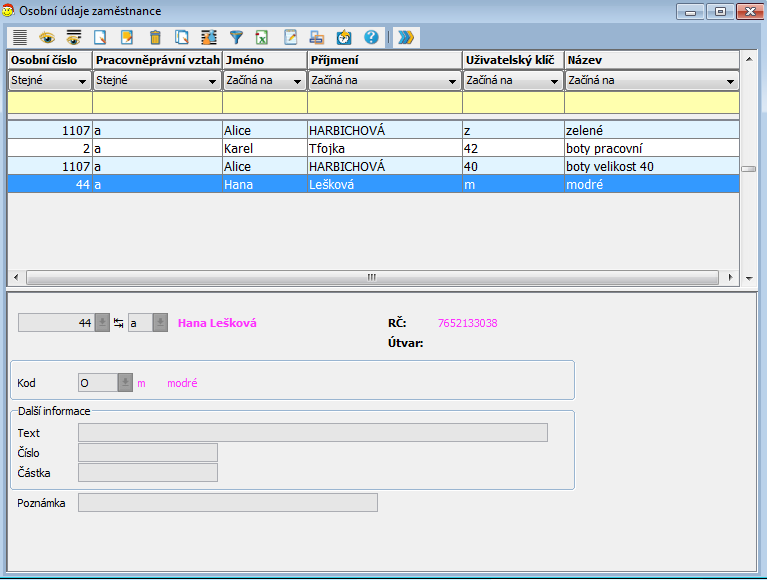Click the trash can delete icon

point(155,37)
